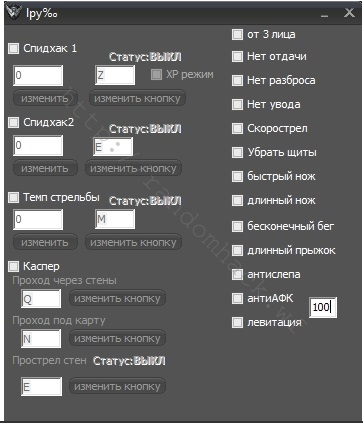This screenshot has width=363, height=423.
Task: Click the input field containing 100
Action: click(323, 307)
